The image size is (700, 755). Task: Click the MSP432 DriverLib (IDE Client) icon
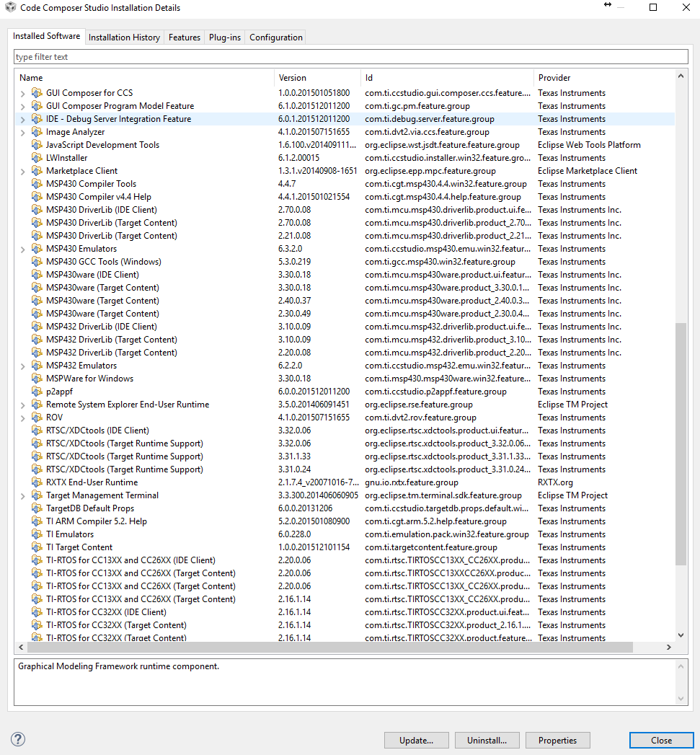(37, 327)
